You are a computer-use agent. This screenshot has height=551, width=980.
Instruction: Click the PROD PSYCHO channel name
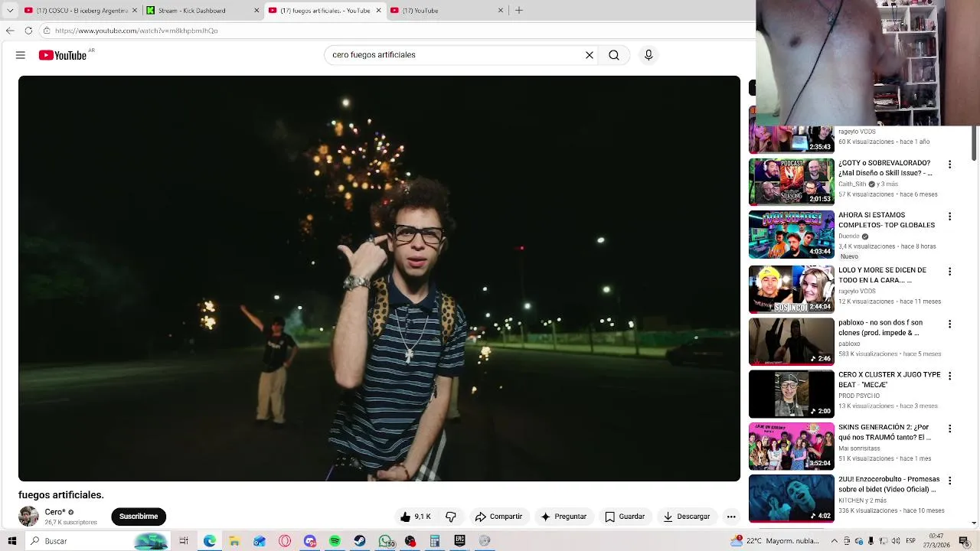[x=859, y=396]
